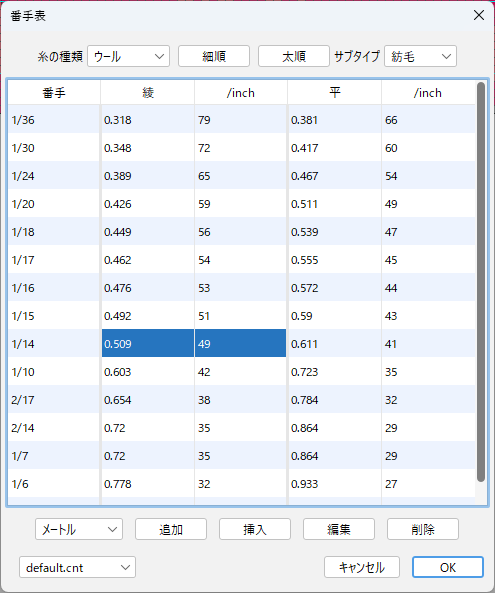Click the 綾 column header

pos(147,93)
